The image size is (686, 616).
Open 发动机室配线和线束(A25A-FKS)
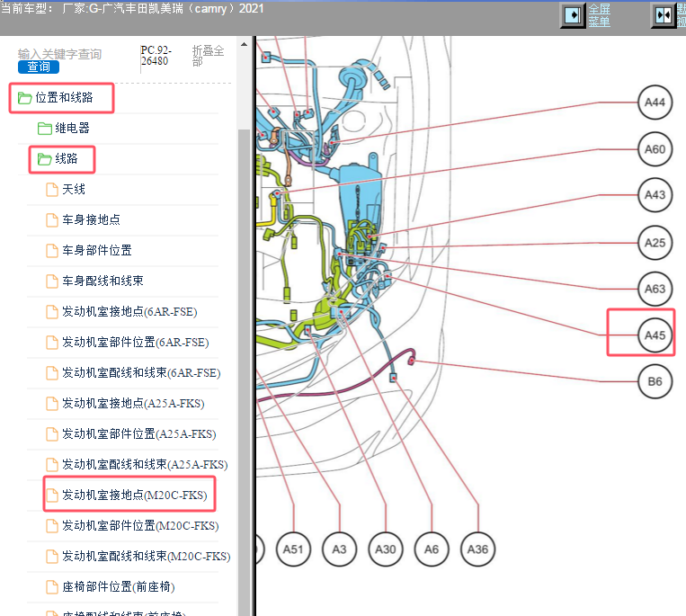point(145,465)
